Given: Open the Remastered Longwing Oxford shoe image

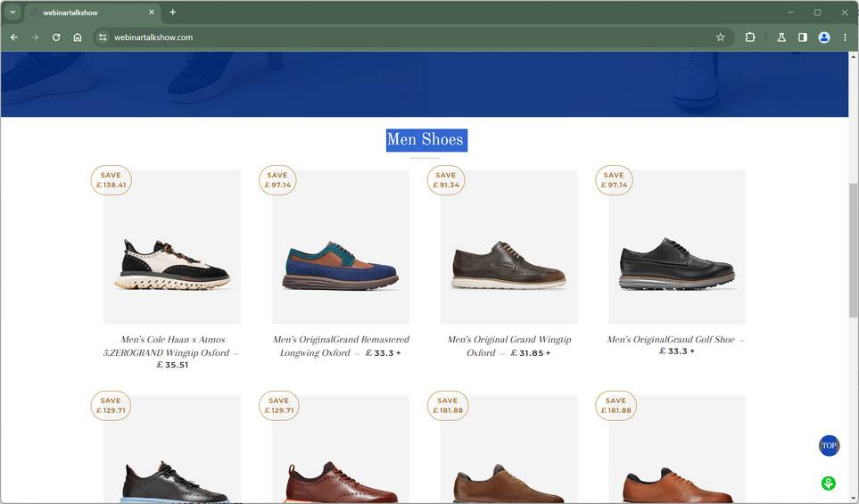Looking at the screenshot, I should point(340,246).
